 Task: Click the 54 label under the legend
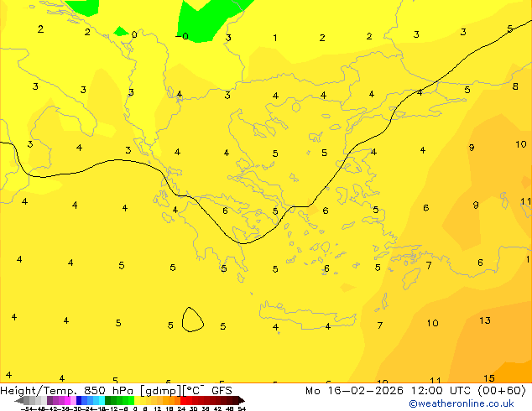pyautogui.click(x=242, y=408)
